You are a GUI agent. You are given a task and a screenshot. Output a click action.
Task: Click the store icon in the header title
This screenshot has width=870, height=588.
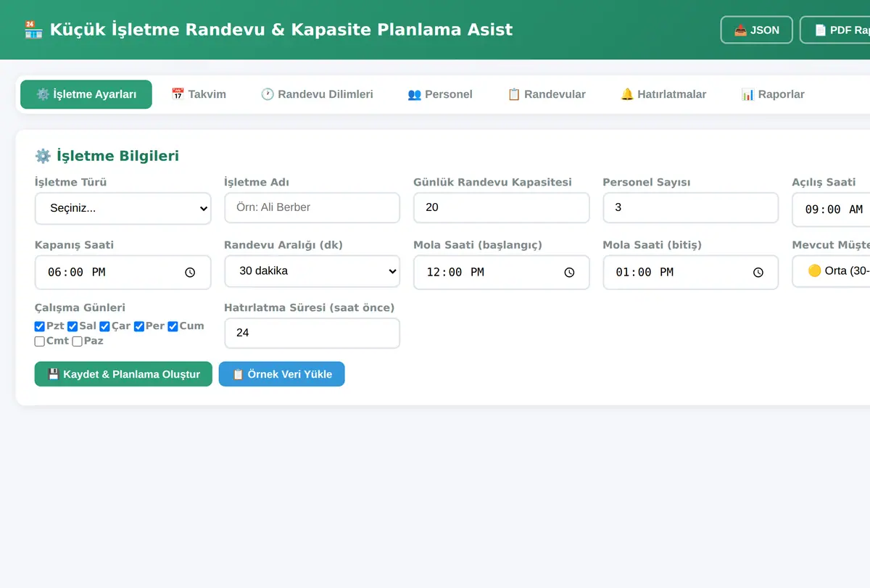(x=33, y=30)
